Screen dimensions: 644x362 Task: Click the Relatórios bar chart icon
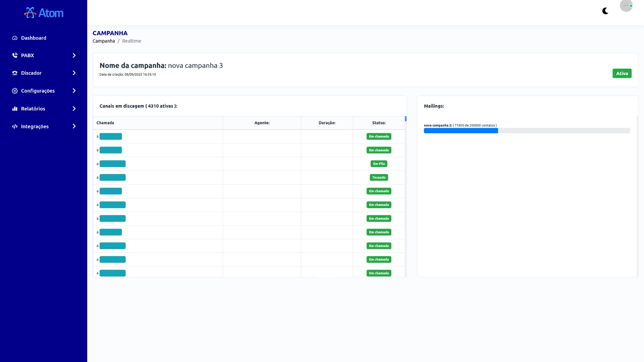pyautogui.click(x=15, y=109)
